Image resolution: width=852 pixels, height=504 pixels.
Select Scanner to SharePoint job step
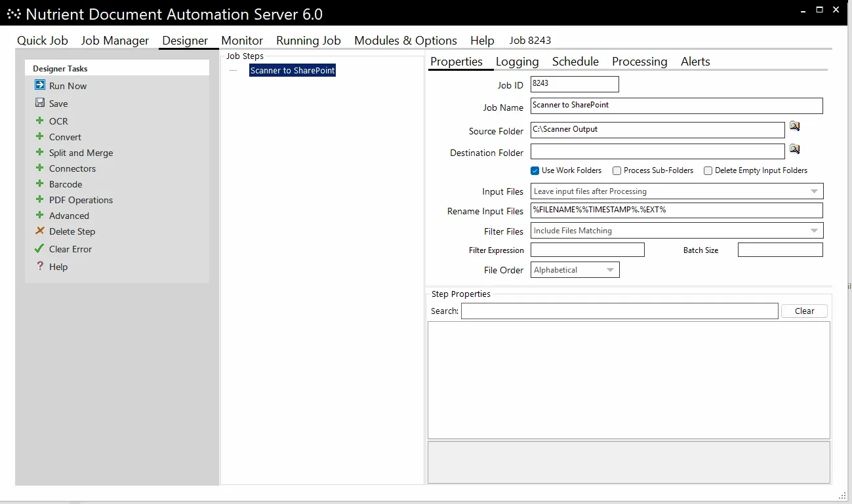(293, 70)
